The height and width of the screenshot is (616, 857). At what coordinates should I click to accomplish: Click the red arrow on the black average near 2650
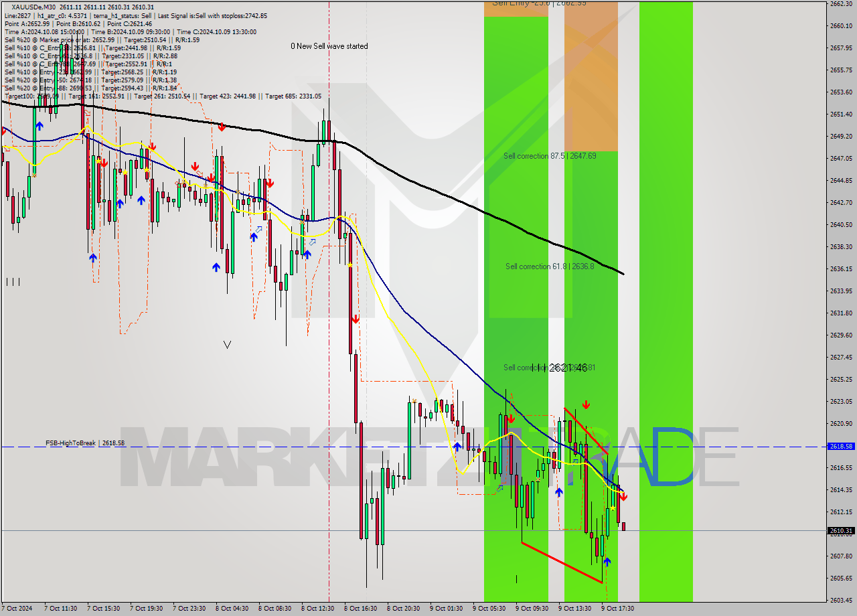222,126
